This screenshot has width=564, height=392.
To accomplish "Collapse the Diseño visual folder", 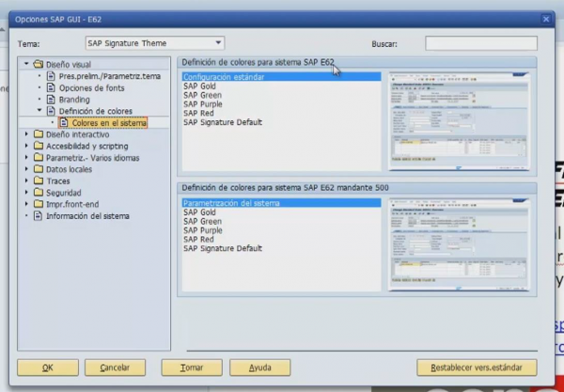I will point(26,64).
